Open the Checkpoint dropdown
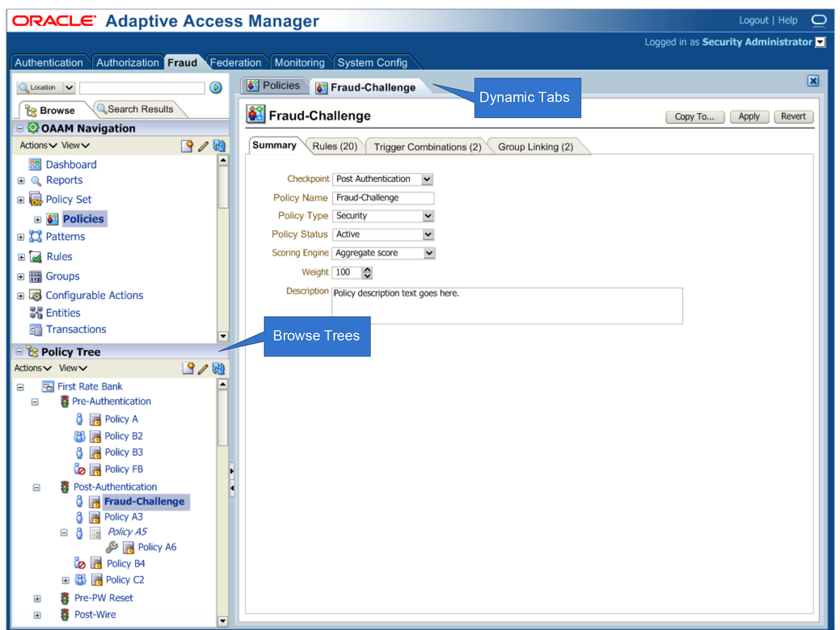 [x=427, y=179]
